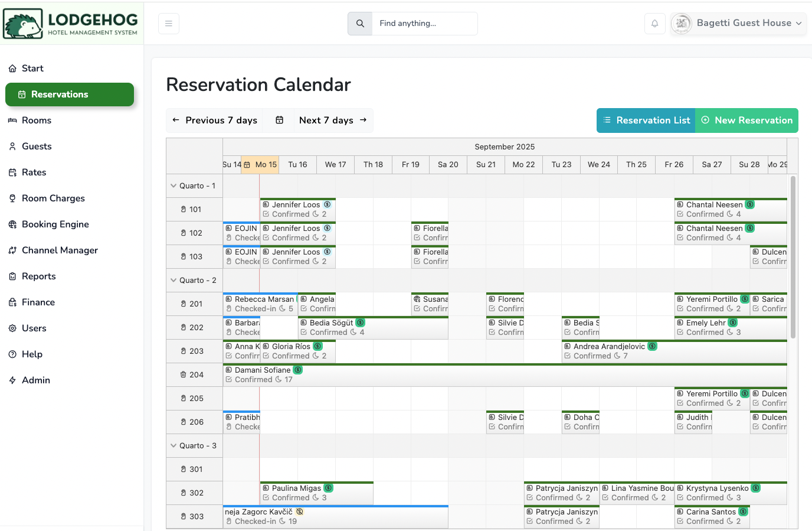The image size is (812, 531).
Task: Click the Booking Engine globe icon
Action: [x=12, y=224]
